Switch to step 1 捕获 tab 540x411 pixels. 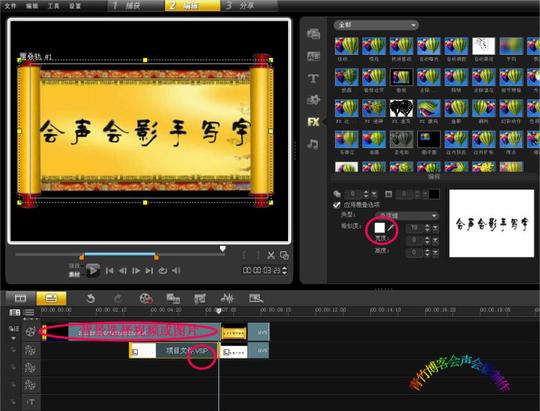pyautogui.click(x=136, y=6)
